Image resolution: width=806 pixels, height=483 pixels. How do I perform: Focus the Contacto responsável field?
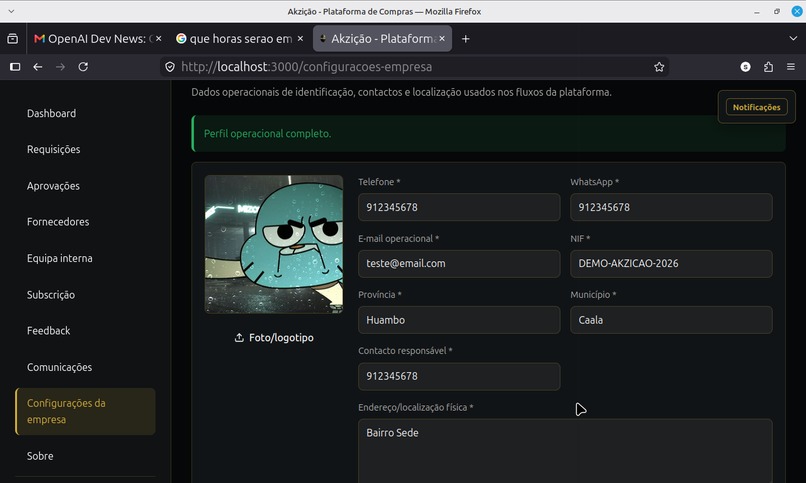[x=459, y=376]
